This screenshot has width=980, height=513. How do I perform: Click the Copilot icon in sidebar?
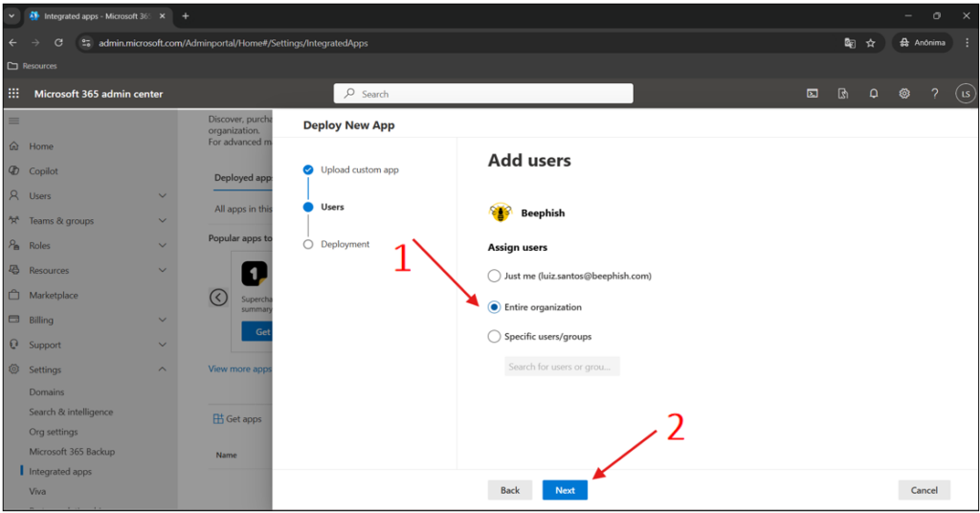pos(13,170)
